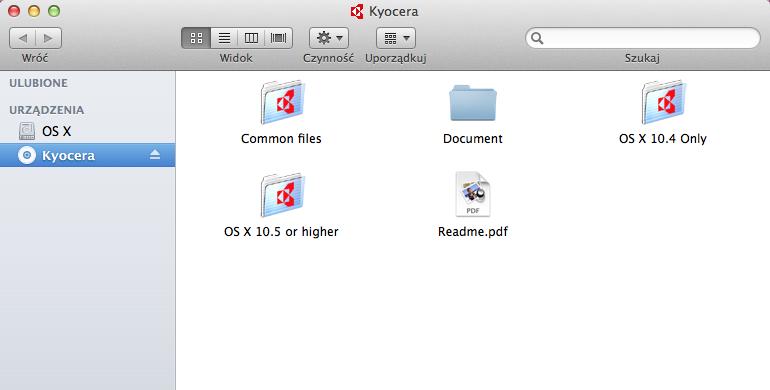770x390 pixels.
Task: Click the ULUBIONE sidebar section header
Action: [x=38, y=83]
